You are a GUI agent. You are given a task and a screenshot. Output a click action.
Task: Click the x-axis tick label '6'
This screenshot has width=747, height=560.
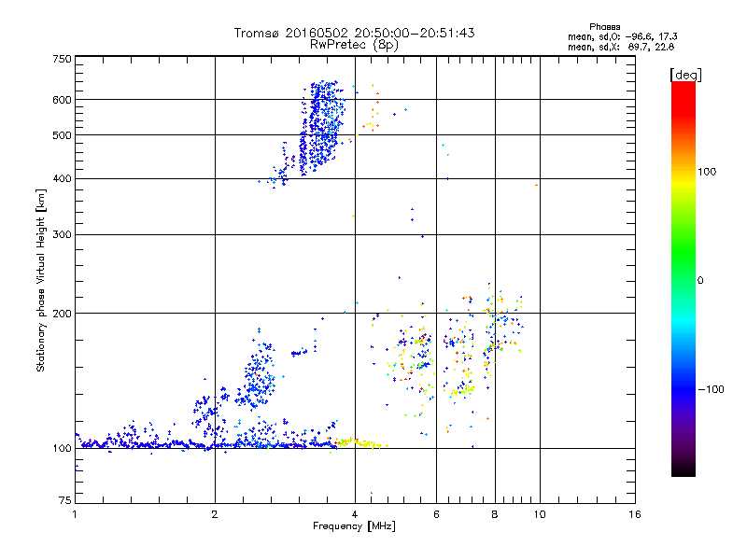tap(436, 514)
